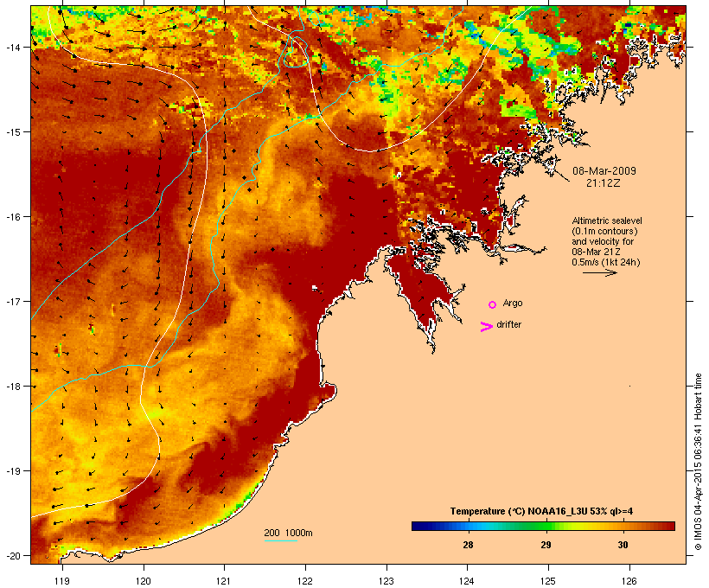The height and width of the screenshot is (588, 709).
Task: Click the '-14' latitude axis label
Action: [13, 47]
